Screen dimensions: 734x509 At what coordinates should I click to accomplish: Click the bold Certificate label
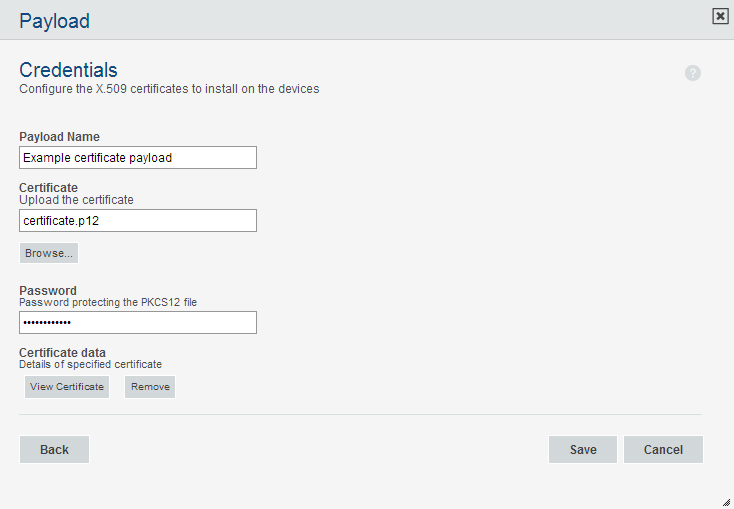click(48, 187)
